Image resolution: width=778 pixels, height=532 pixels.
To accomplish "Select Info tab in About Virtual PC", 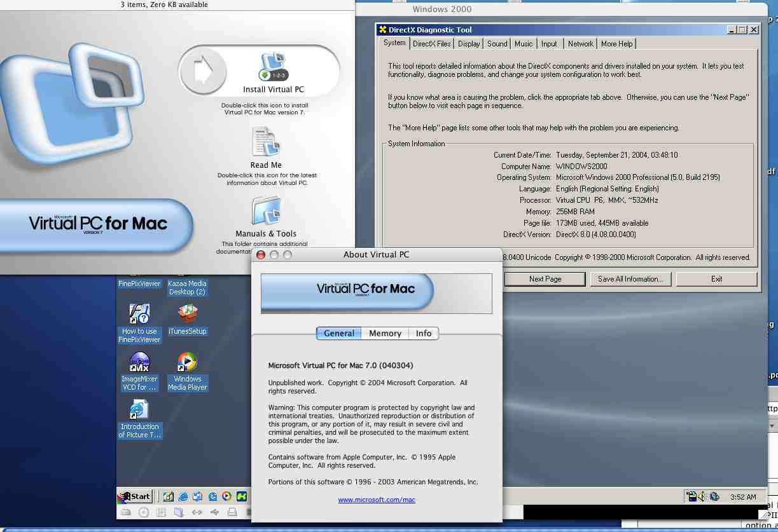I will coord(424,333).
